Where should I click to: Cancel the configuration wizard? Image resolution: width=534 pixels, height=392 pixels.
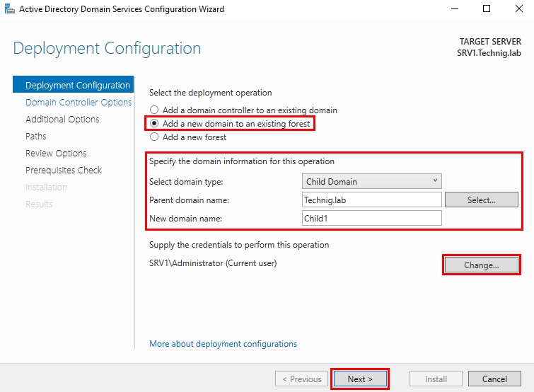[494, 379]
